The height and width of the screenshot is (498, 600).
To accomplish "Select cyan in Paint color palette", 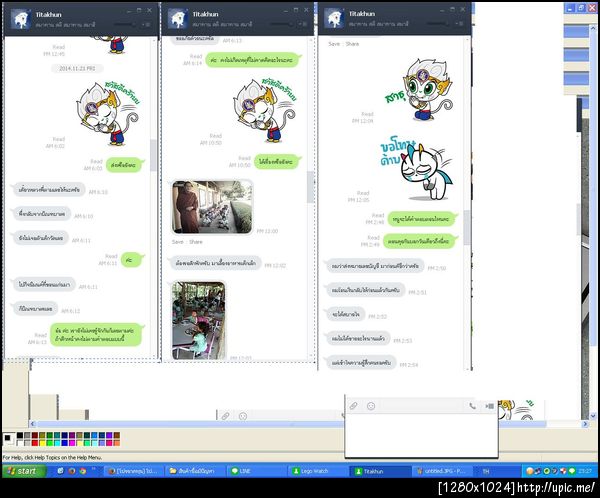I will [x=57, y=443].
